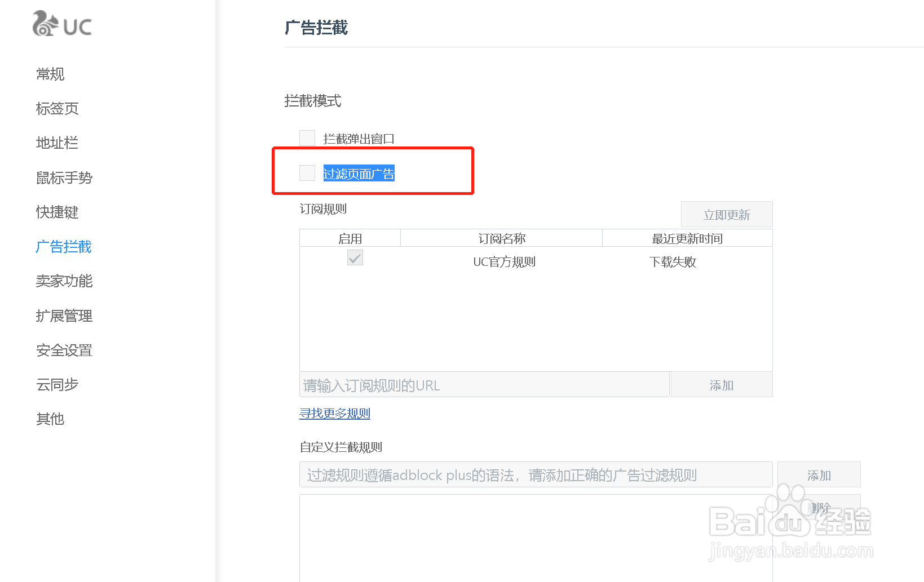Image resolution: width=924 pixels, height=582 pixels.
Task: Open the 地址栏 (Address bar) settings
Action: 57,143
